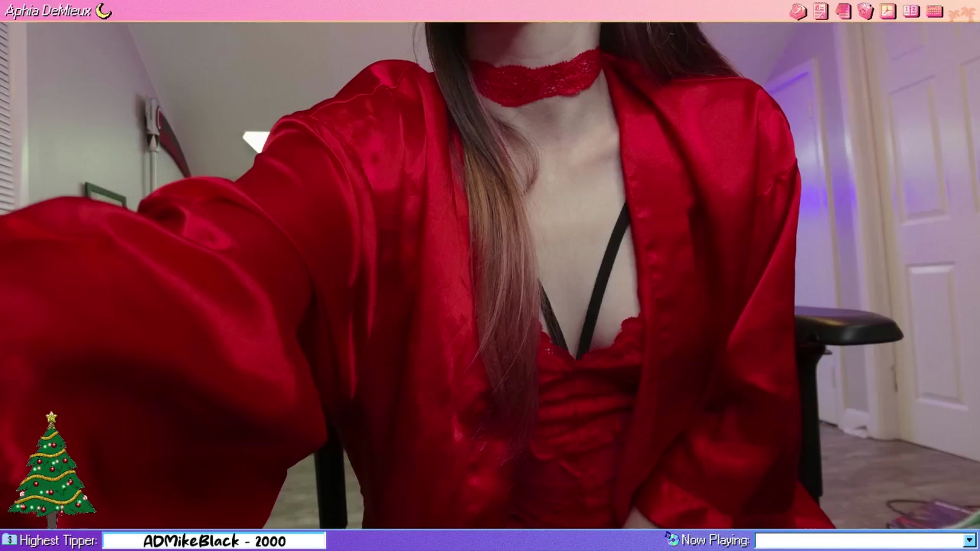Click the ADMikeBlack - 2000 tipper field
Viewport: 980px width, 551px height.
tap(214, 541)
